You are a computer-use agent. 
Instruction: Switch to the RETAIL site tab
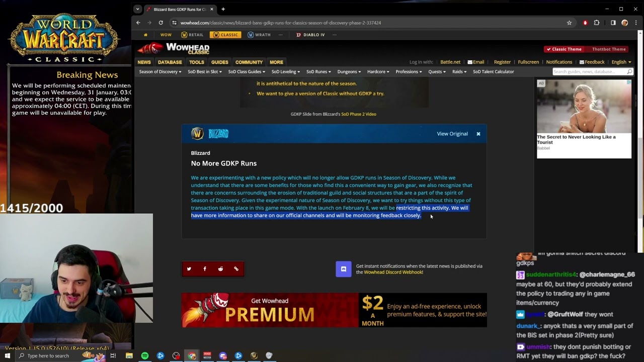click(192, 35)
